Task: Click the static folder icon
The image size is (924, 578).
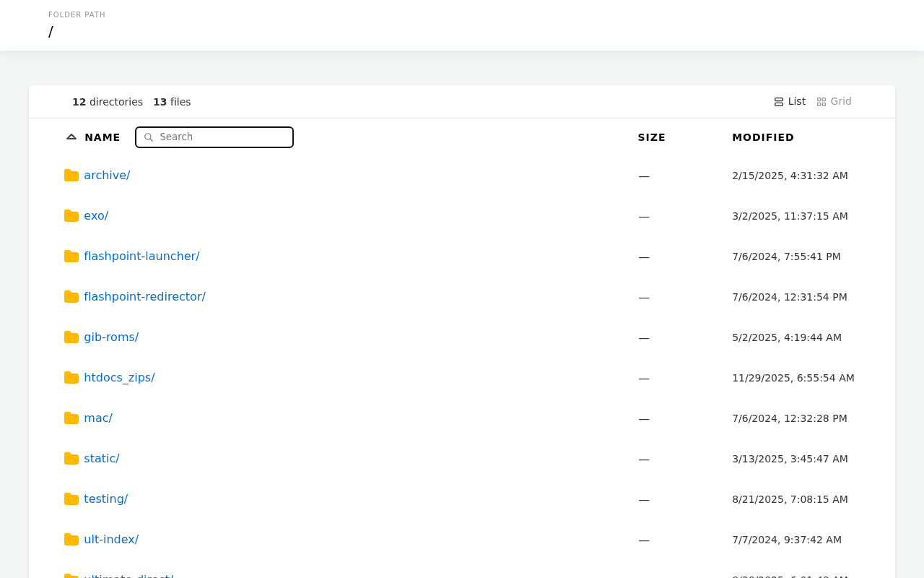Action: pyautogui.click(x=71, y=459)
